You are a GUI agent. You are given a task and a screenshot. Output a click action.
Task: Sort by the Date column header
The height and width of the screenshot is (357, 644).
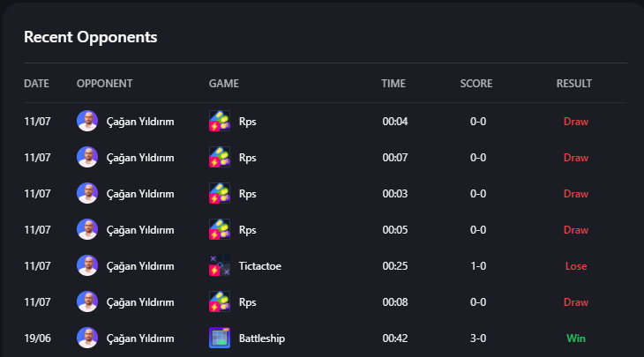(x=36, y=84)
